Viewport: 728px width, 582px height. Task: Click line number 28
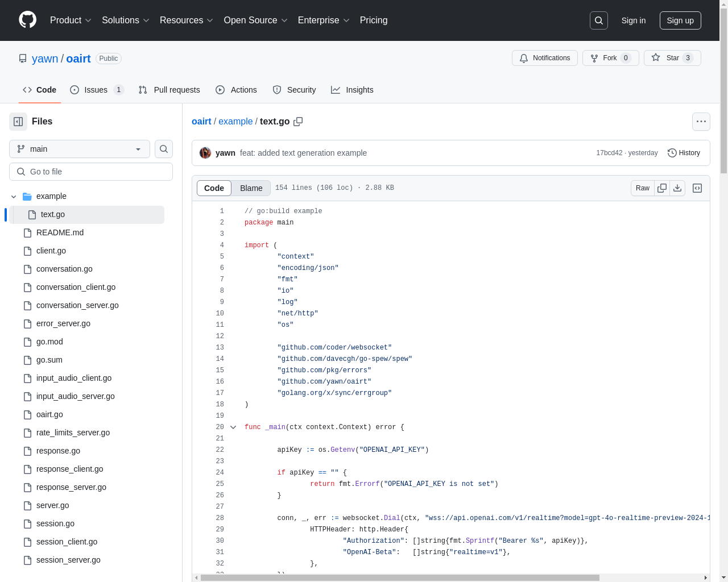[x=220, y=518]
